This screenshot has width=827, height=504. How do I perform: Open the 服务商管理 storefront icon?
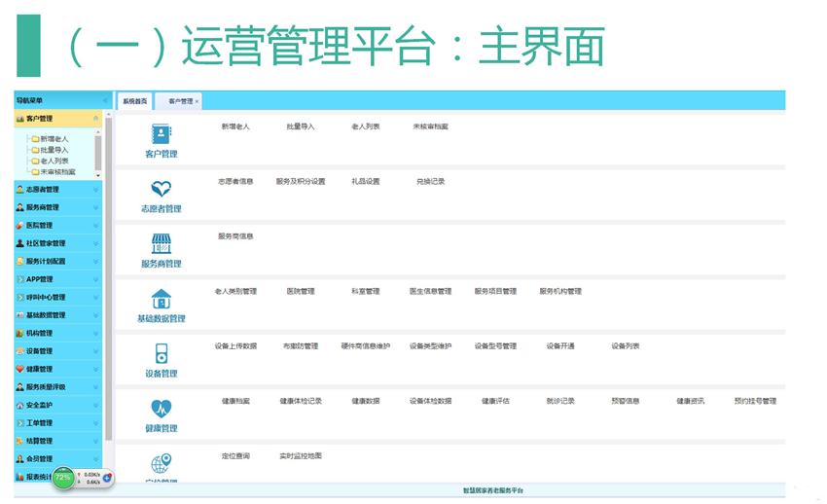[x=161, y=243]
